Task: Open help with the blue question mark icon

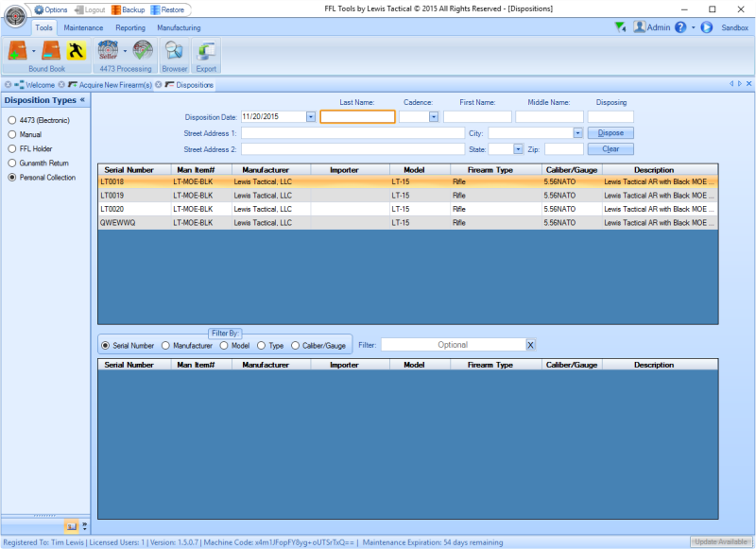Action: coord(680,27)
